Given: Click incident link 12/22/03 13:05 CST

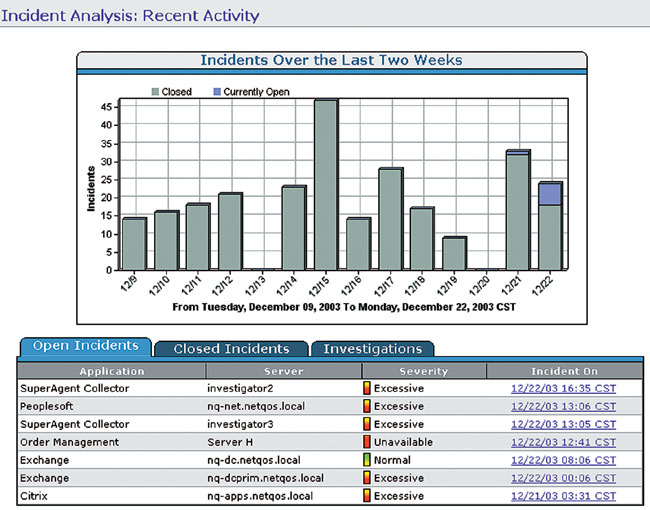Looking at the screenshot, I should (563, 424).
